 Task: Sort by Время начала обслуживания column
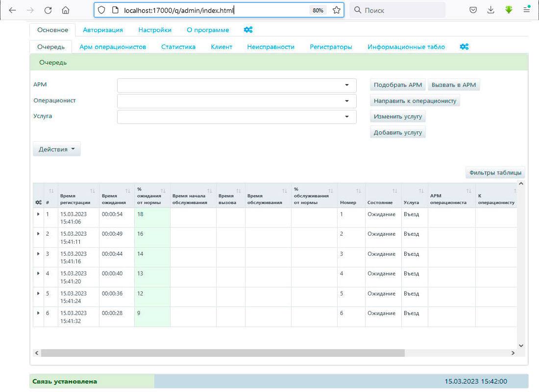(210, 191)
